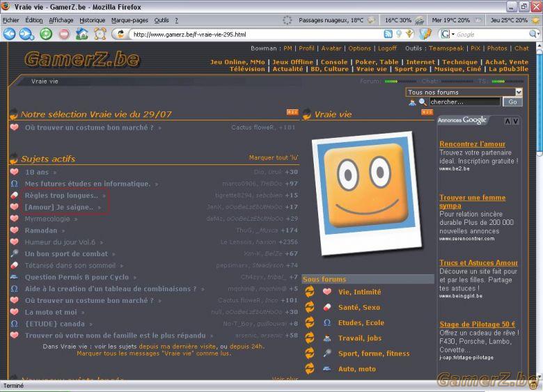Open the Affichage menu

pyautogui.click(x=61, y=20)
